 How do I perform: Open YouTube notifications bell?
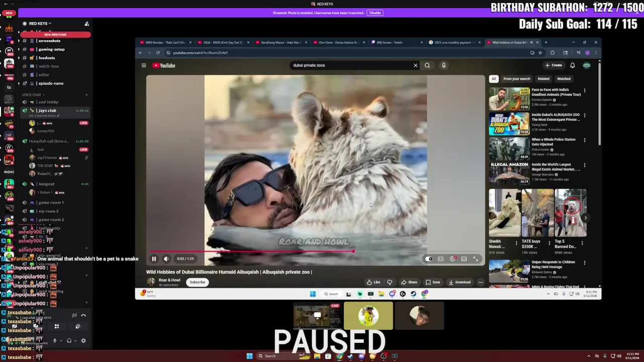pyautogui.click(x=573, y=65)
